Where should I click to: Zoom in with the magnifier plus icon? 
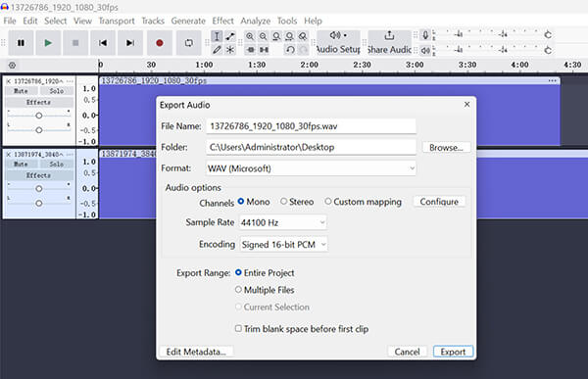click(250, 36)
